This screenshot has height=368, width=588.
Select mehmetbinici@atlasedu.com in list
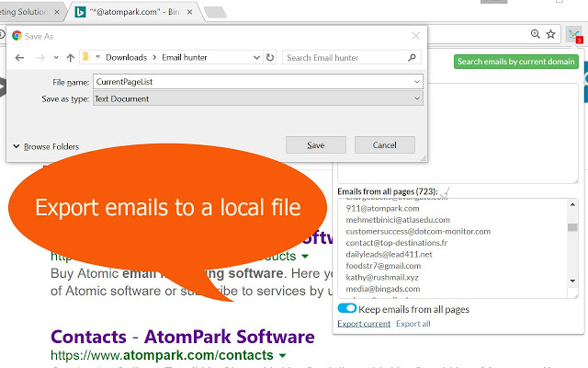click(398, 220)
